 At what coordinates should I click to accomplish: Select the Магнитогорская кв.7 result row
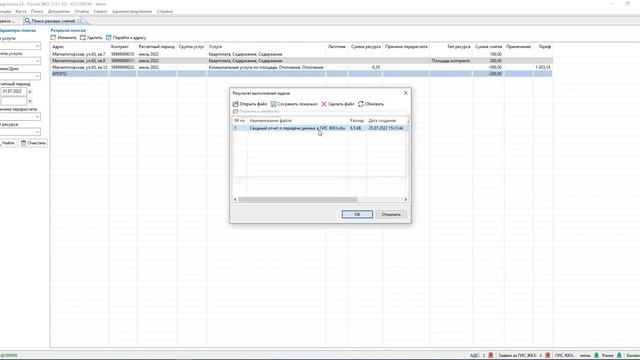[301, 54]
